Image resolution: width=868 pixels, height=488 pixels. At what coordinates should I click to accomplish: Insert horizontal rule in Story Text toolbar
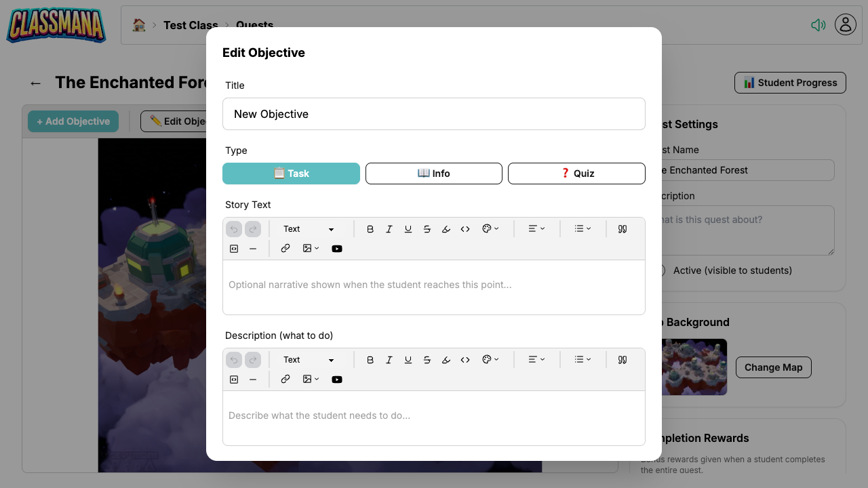(253, 249)
